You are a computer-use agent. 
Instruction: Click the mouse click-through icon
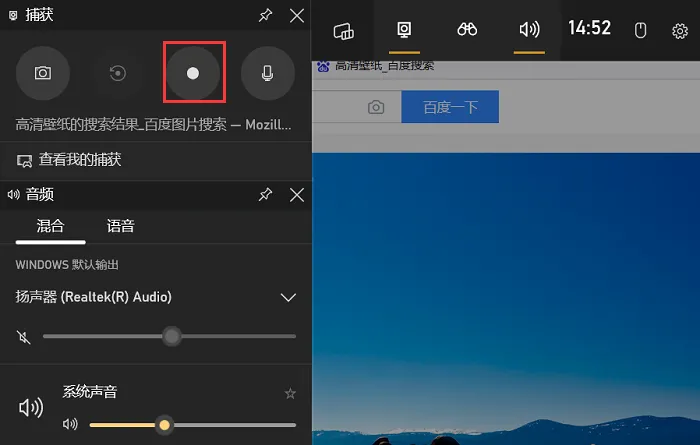click(x=640, y=31)
